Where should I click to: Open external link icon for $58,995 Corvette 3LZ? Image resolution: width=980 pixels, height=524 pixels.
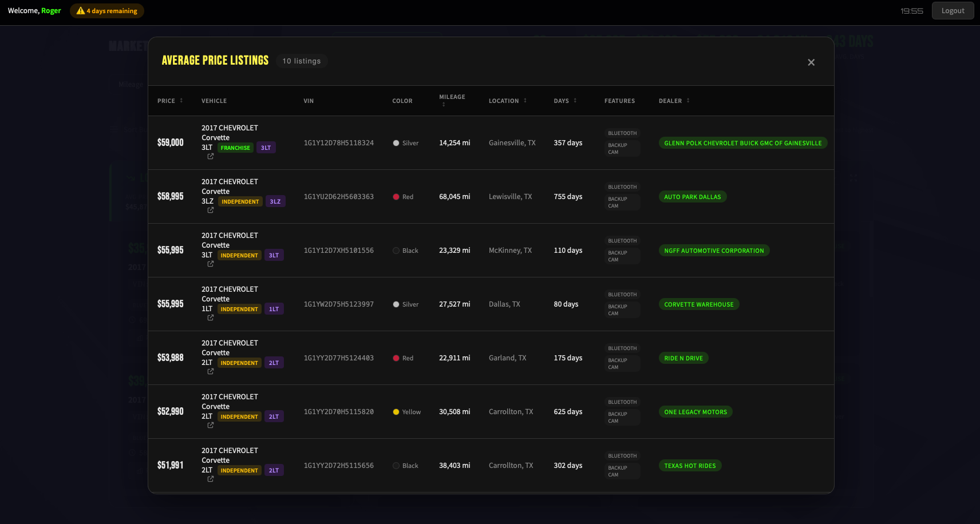211,211
